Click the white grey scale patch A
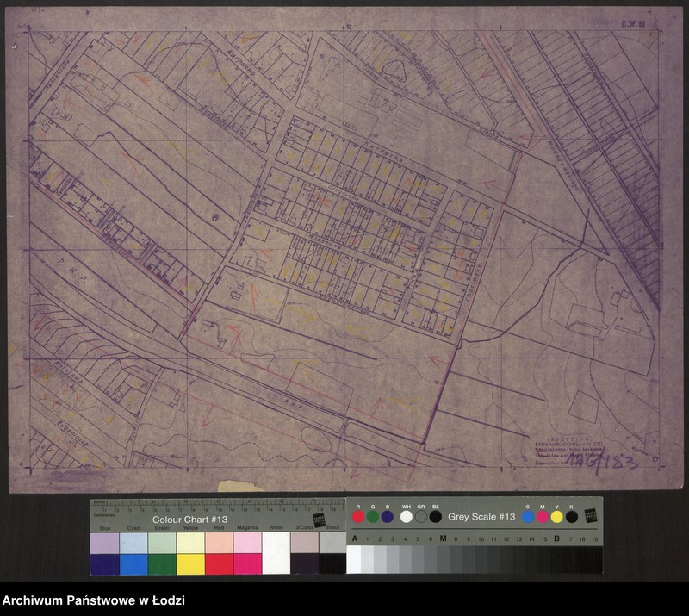The image size is (689, 616). [x=354, y=560]
